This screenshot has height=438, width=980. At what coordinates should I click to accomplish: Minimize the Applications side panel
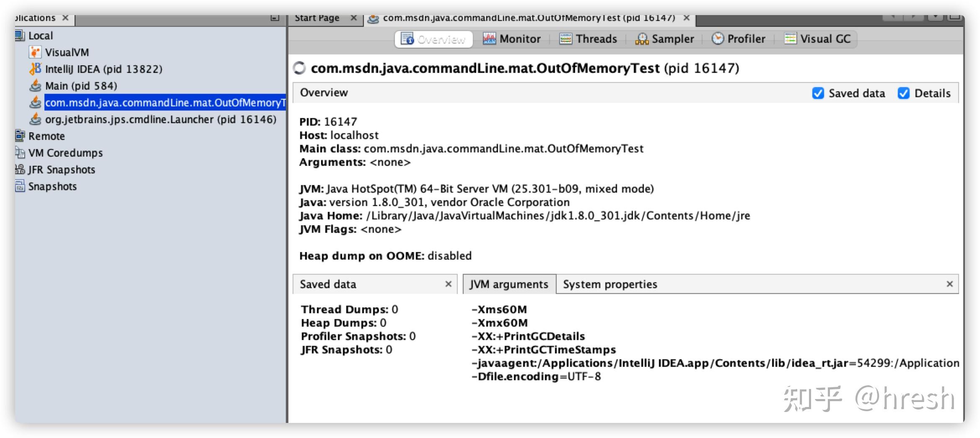click(x=275, y=18)
